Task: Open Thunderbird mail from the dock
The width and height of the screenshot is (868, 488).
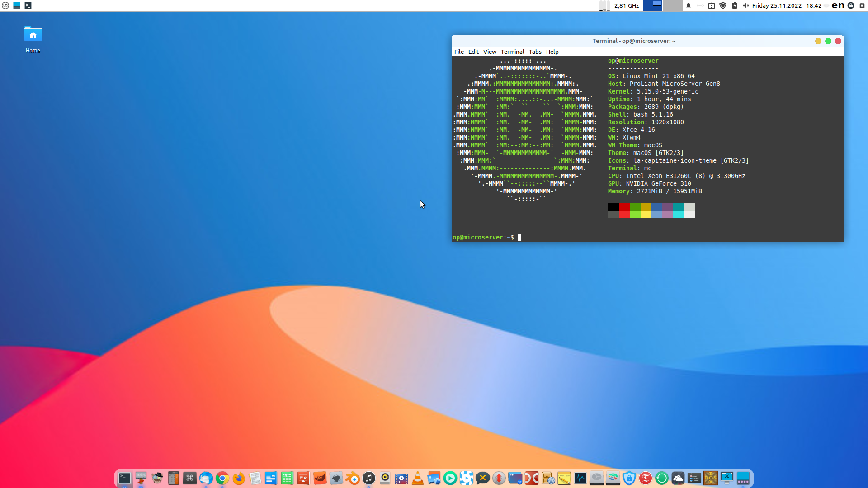Action: pos(206,478)
